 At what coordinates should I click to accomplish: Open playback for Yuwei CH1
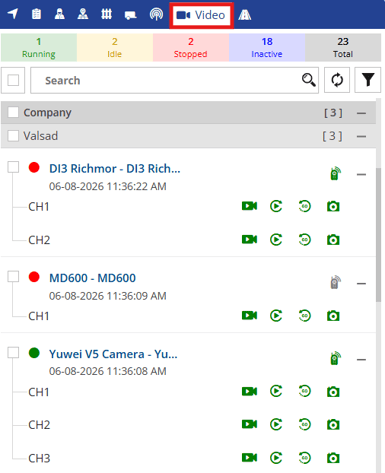[x=276, y=391]
